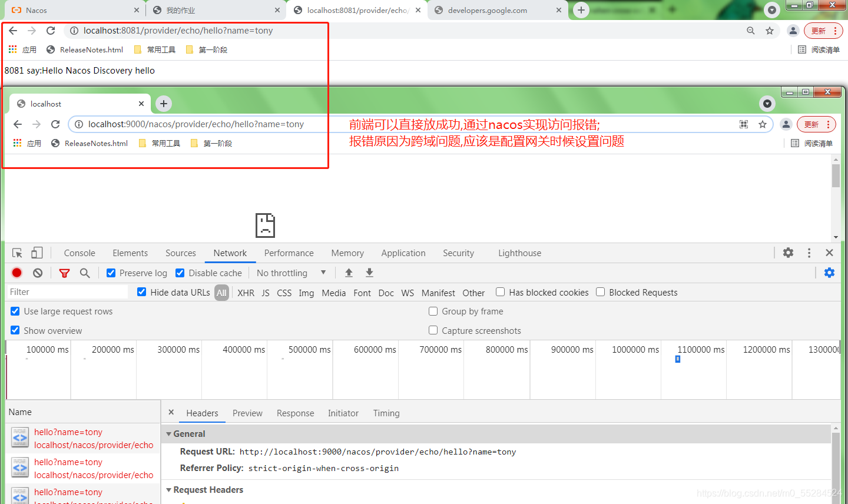Click the update button in front window
Viewport: 848px width, 504px height.
click(816, 124)
